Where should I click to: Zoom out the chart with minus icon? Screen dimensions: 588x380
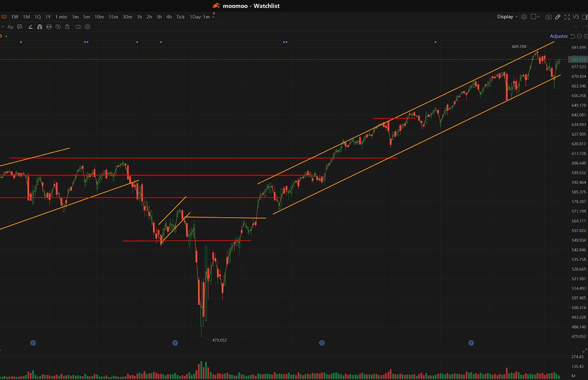(x=580, y=36)
